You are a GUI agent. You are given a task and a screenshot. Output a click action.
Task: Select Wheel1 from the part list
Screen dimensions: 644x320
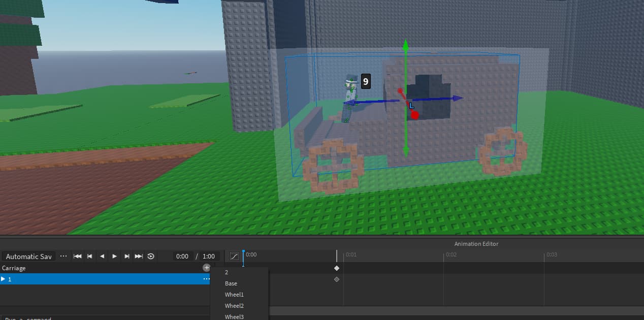[x=234, y=294]
